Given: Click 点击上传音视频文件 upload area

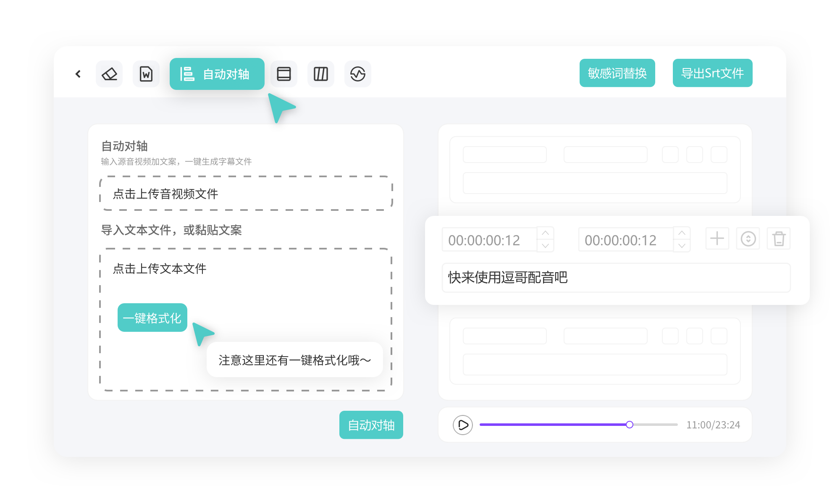Looking at the screenshot, I should pos(246,194).
